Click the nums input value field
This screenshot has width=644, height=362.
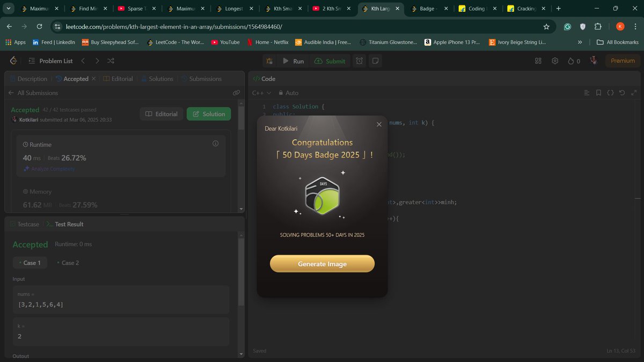[121, 300]
